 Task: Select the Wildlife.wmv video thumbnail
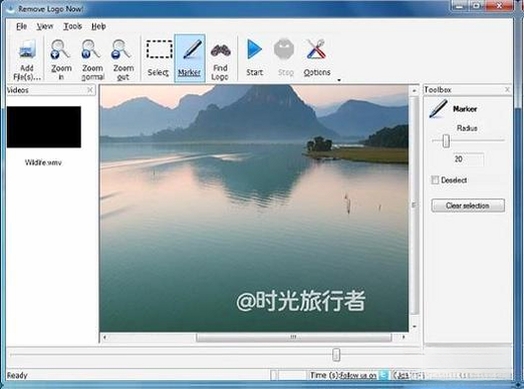click(44, 127)
